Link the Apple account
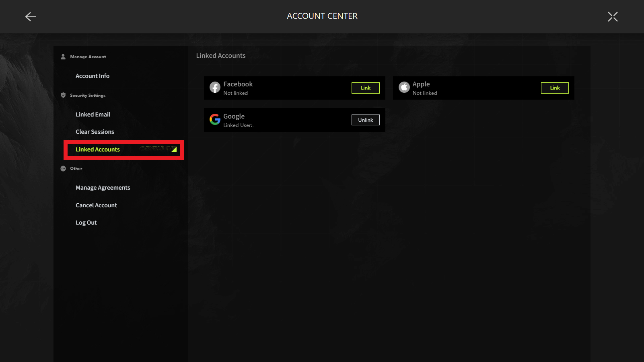This screenshot has width=644, height=362. coord(554,88)
